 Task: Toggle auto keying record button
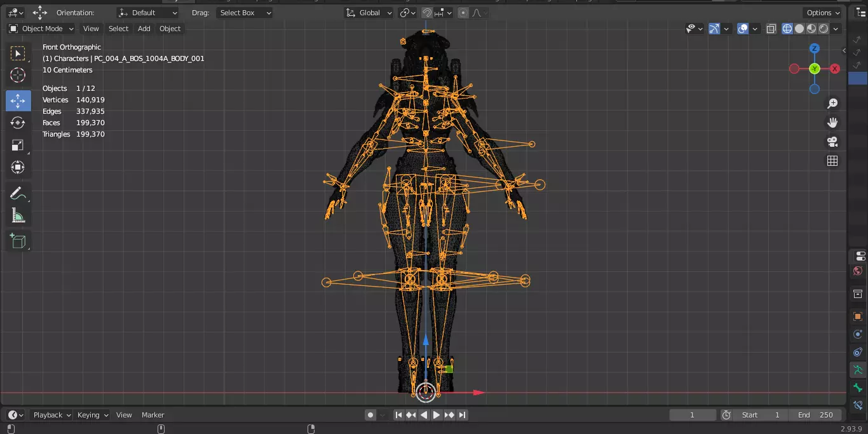(370, 415)
